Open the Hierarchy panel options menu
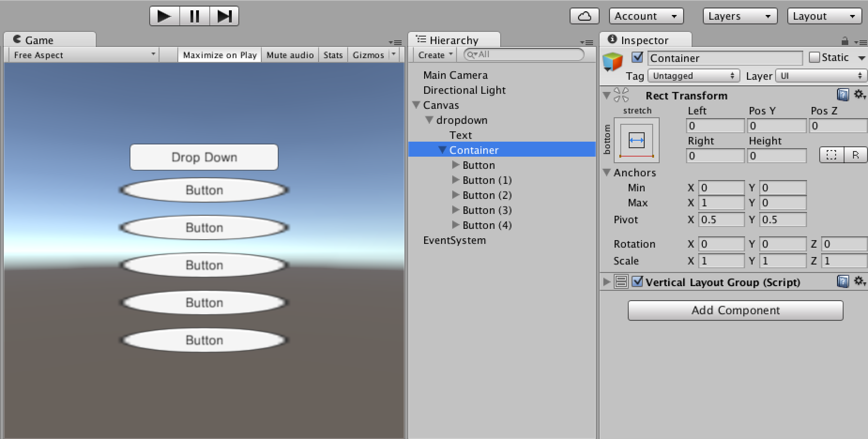 [587, 42]
